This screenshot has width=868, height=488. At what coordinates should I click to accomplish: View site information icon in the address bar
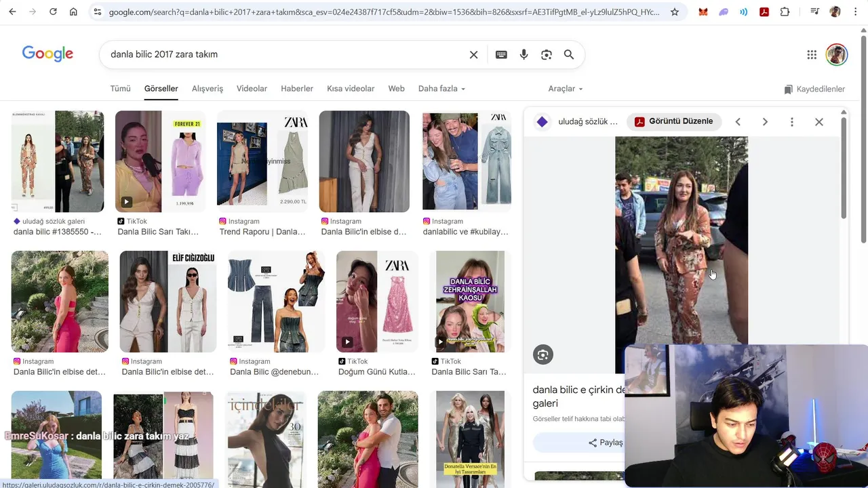(98, 12)
